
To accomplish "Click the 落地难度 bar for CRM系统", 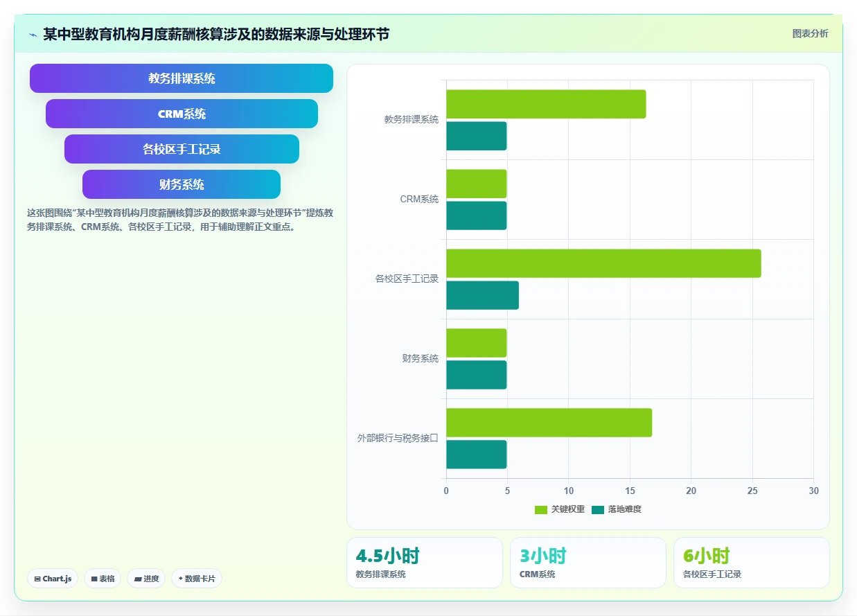I will 477,215.
